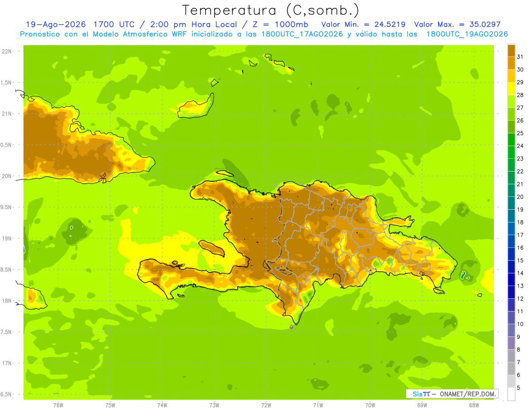This screenshot has height=411, width=532.
Task: Click the 19N latitude axis label
Action: click(x=7, y=239)
